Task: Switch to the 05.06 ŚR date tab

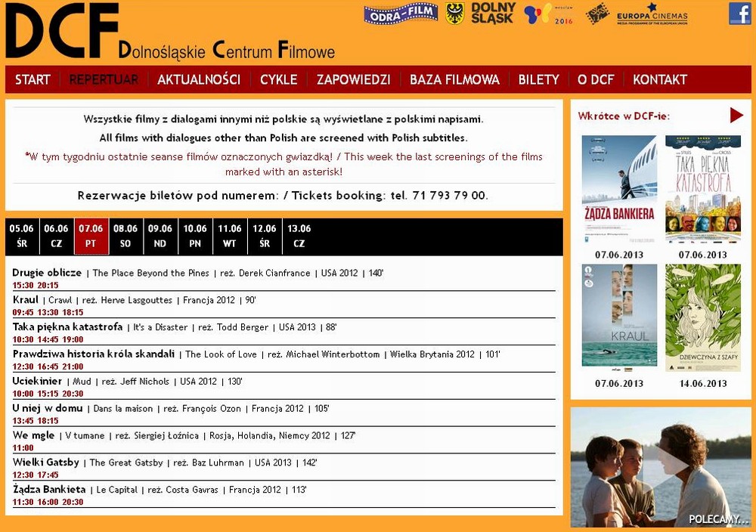Action: 22,236
